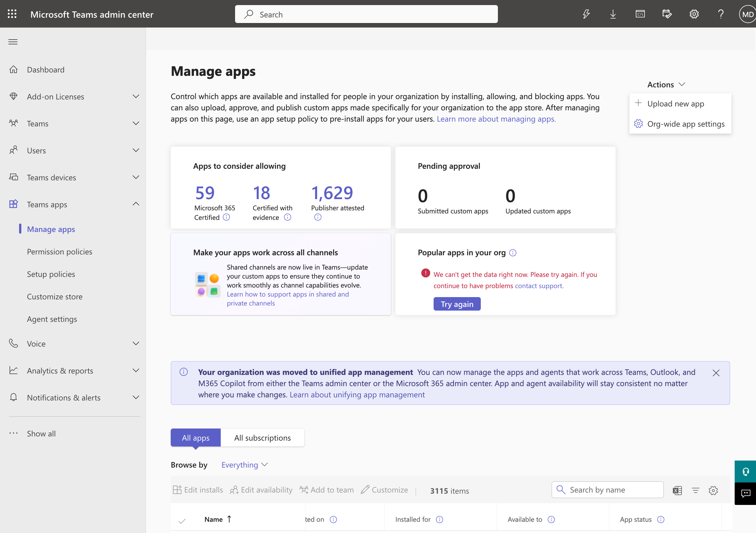
Task: Click the info icon beside Certified with evidence
Action: (x=288, y=217)
